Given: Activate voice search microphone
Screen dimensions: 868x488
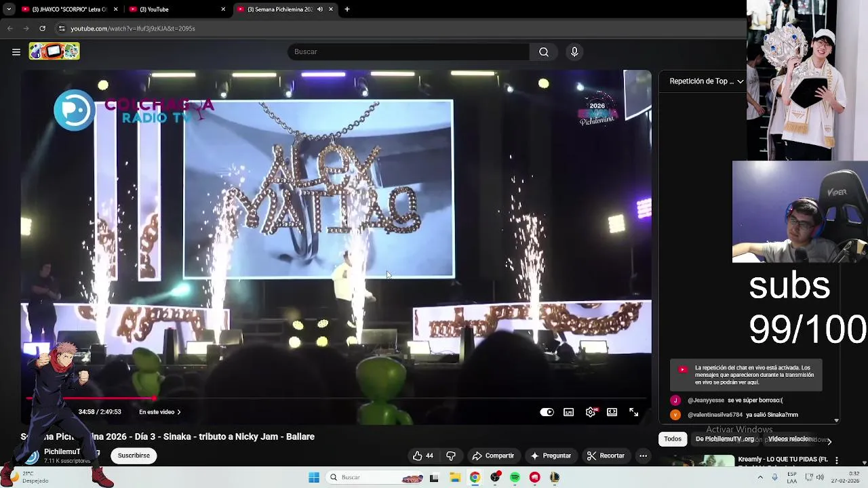Looking at the screenshot, I should (x=574, y=52).
